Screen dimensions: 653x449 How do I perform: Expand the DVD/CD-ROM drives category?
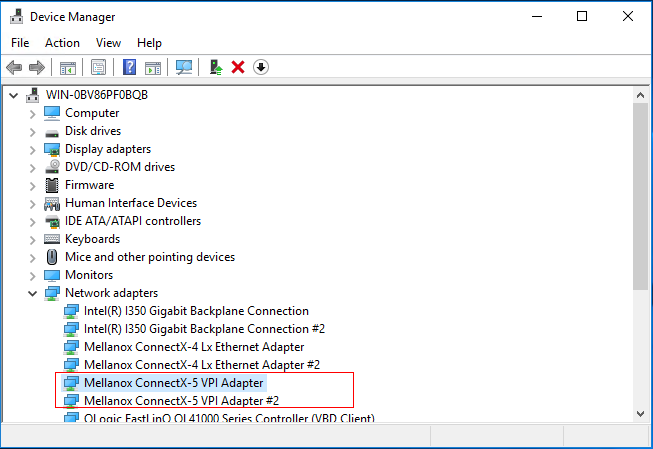(32, 167)
